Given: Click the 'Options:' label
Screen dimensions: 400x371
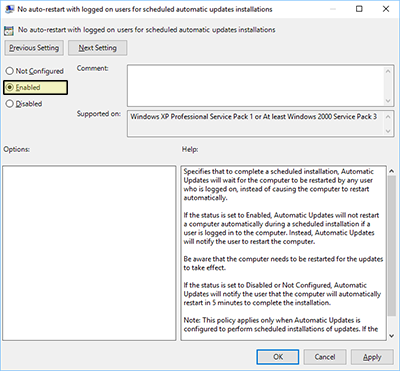Looking at the screenshot, I should point(17,149).
